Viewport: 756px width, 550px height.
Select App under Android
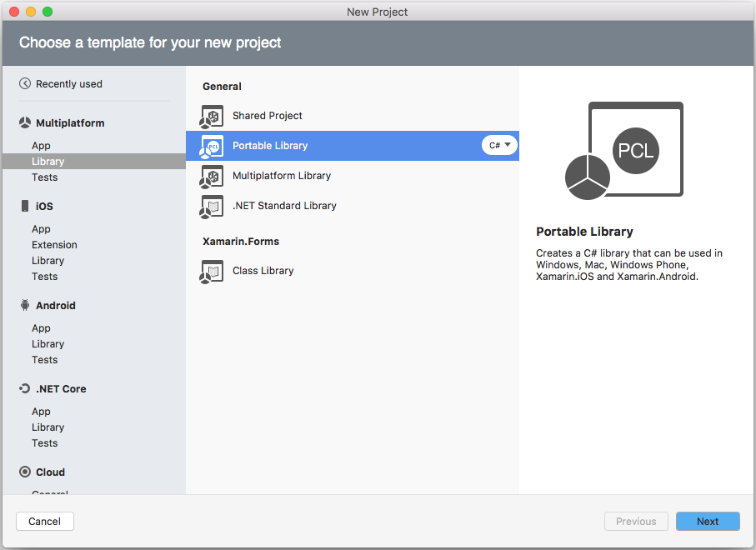pos(41,327)
